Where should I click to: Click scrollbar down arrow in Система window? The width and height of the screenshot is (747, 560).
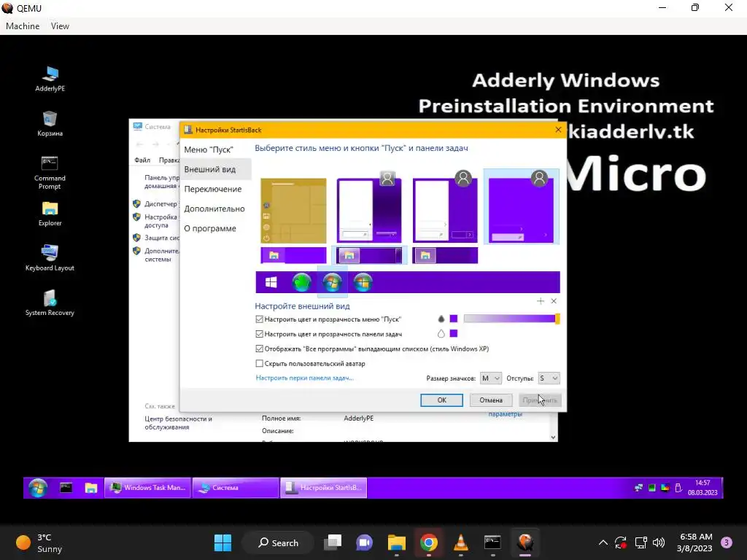pyautogui.click(x=553, y=437)
